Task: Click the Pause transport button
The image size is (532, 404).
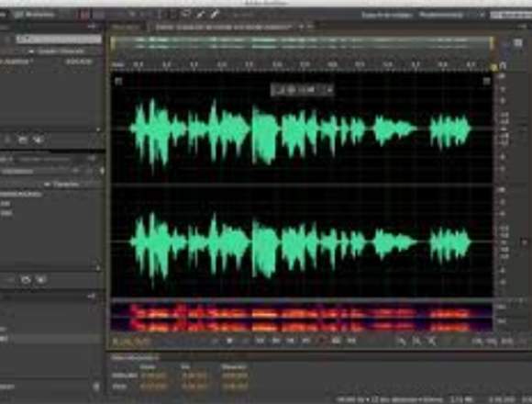Action: pyautogui.click(x=245, y=341)
